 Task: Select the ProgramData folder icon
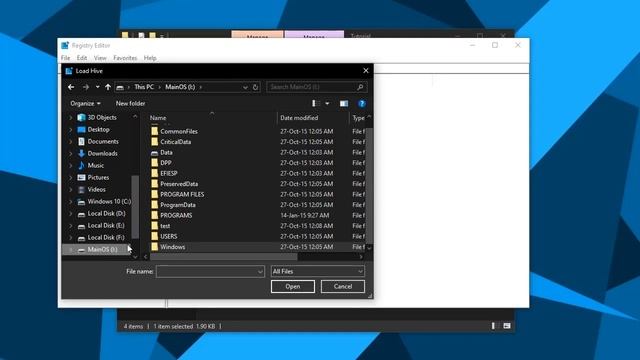point(154,205)
